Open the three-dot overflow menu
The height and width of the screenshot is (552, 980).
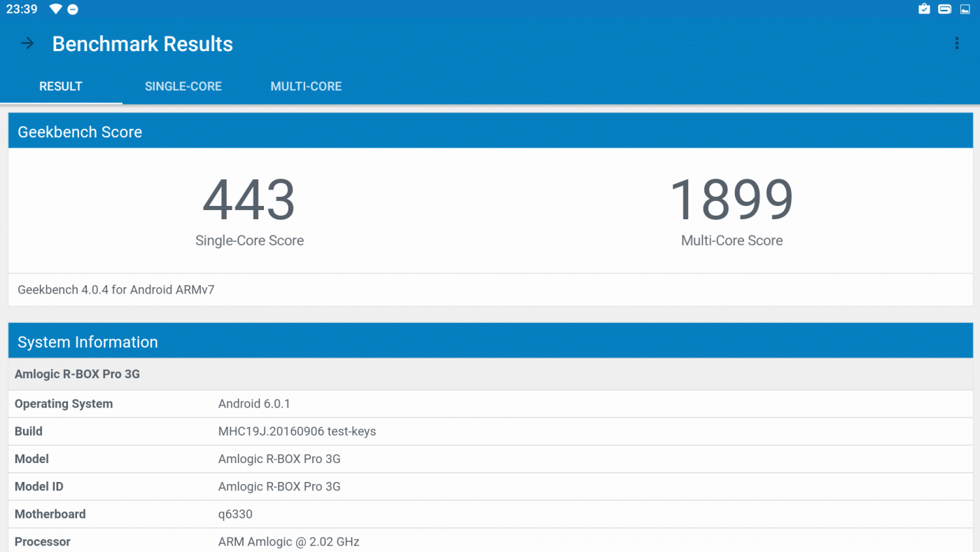(956, 43)
